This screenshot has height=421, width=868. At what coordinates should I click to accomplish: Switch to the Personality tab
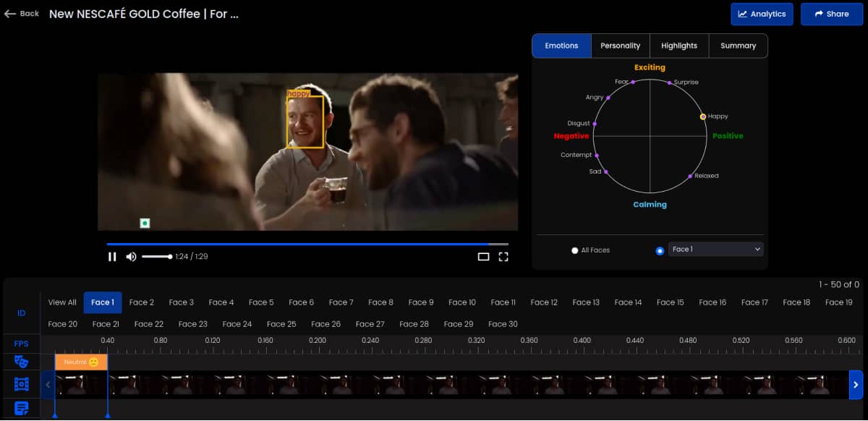pos(620,46)
